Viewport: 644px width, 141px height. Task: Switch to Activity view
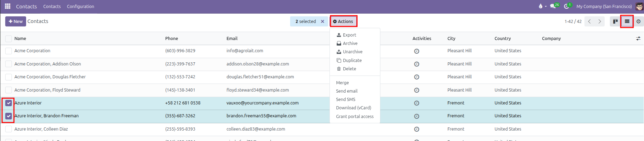638,21
